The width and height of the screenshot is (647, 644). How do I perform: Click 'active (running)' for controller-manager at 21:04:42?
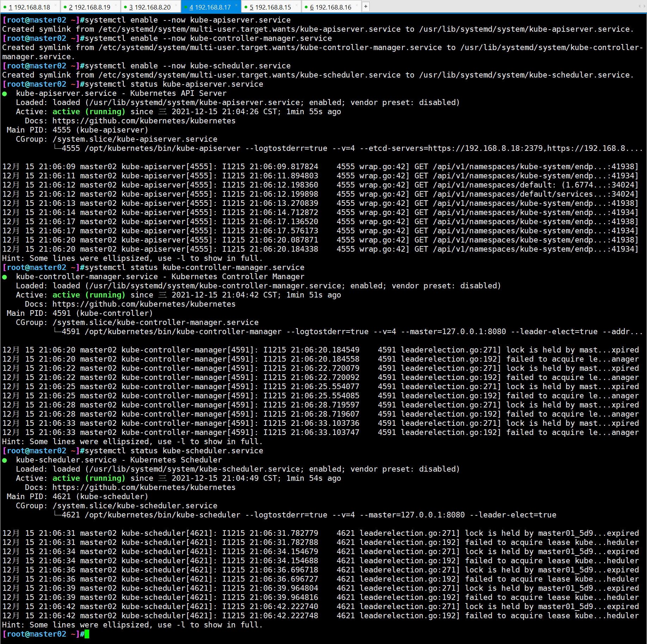coord(89,295)
